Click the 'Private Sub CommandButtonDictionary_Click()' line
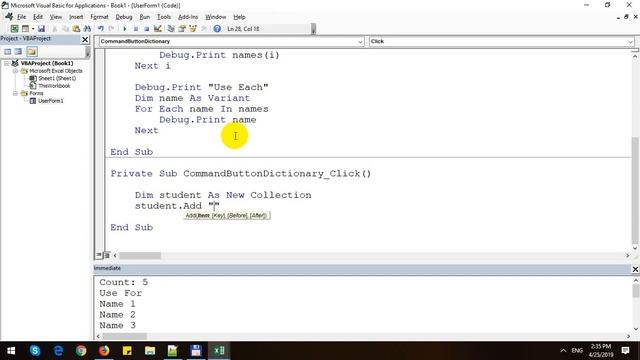 pyautogui.click(x=240, y=173)
